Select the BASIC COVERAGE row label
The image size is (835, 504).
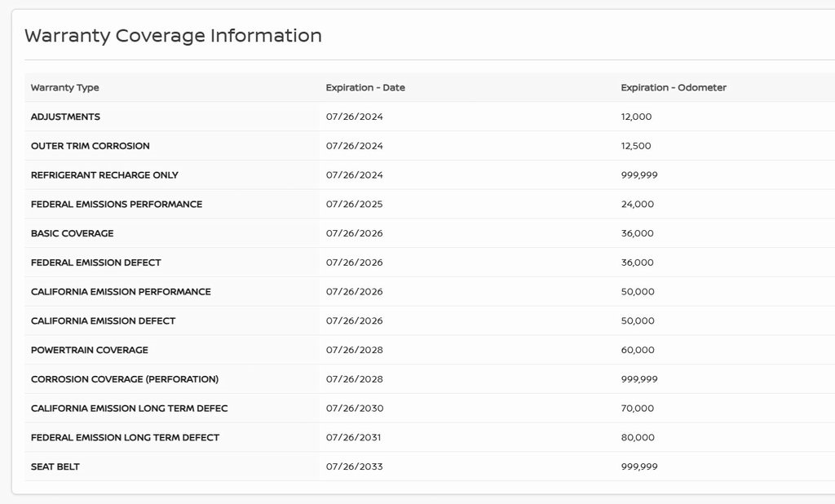[73, 234]
